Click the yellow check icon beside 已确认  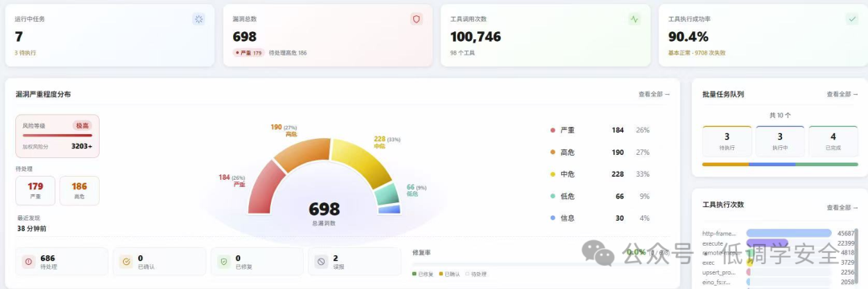pos(126,262)
